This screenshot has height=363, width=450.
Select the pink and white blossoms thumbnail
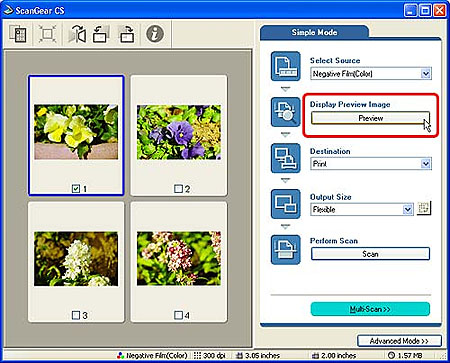coord(179,259)
